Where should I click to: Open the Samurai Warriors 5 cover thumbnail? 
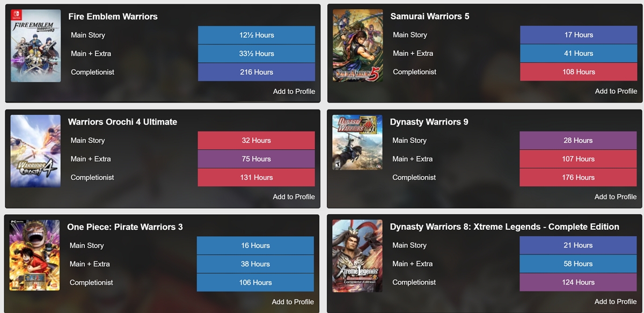pyautogui.click(x=358, y=46)
